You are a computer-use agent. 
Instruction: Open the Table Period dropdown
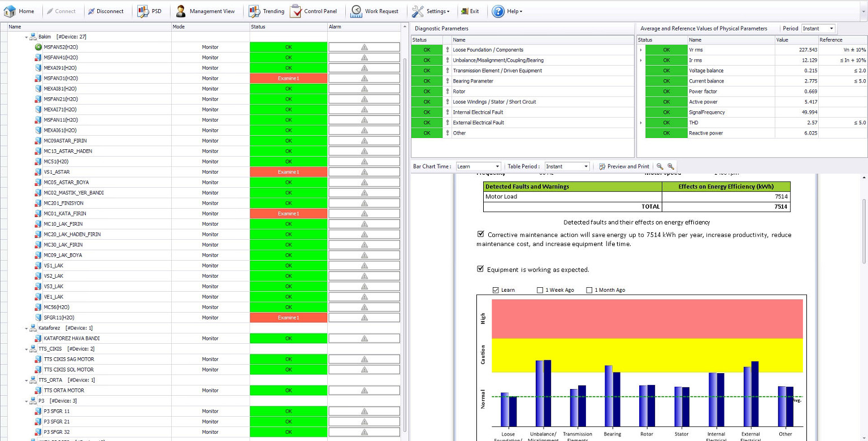coord(586,166)
